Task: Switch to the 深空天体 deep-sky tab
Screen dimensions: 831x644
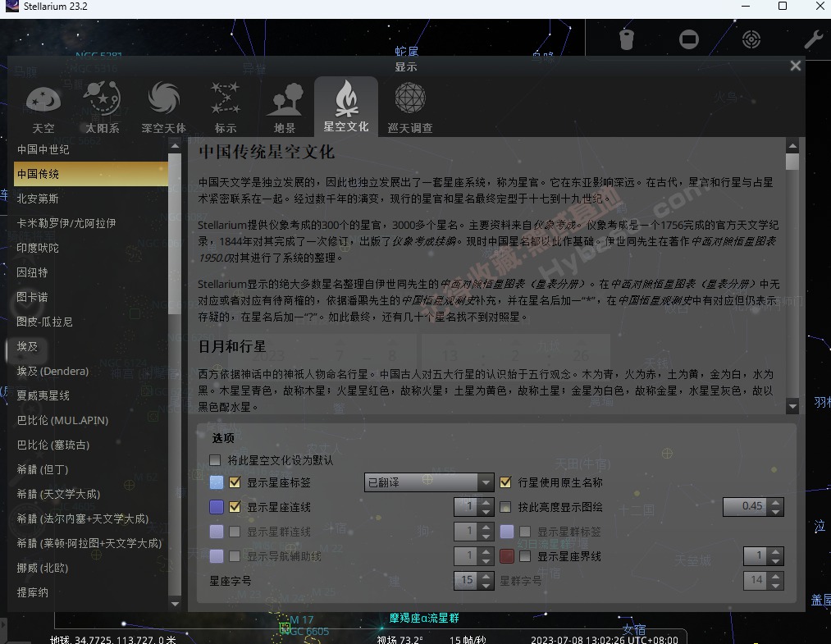Action: (x=164, y=107)
